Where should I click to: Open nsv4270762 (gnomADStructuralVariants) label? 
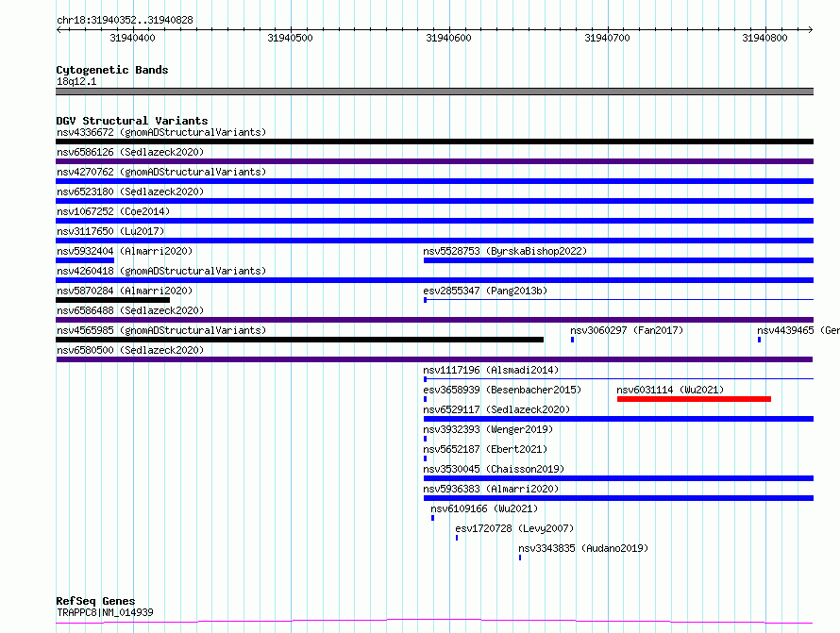[161, 172]
